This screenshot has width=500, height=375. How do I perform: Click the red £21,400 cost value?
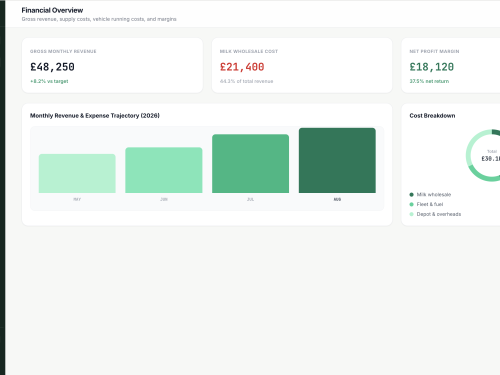(242, 67)
